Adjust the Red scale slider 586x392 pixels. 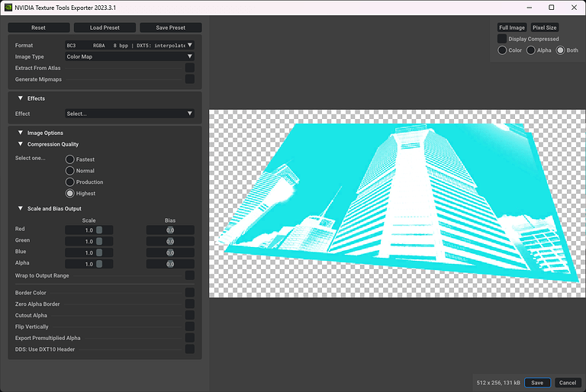pyautogui.click(x=99, y=230)
